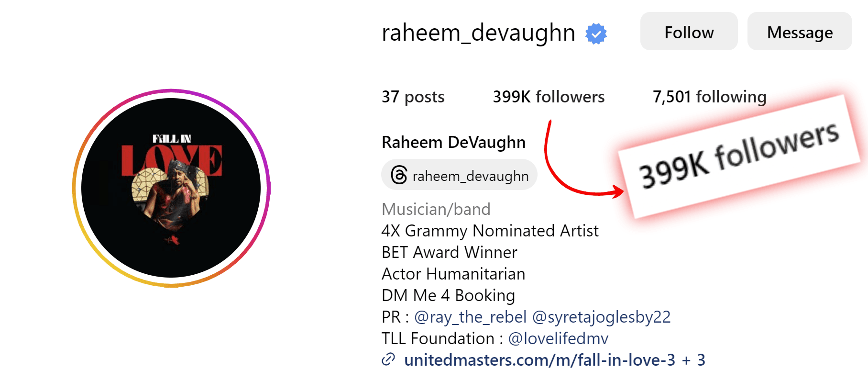Open the raheem_devaughn Threads badge

coord(459,175)
